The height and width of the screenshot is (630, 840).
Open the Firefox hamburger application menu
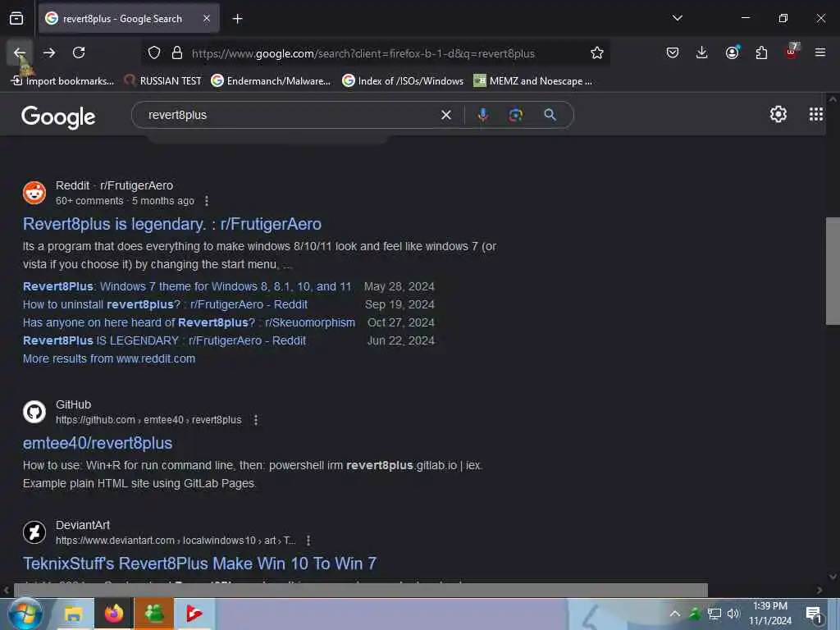[819, 53]
